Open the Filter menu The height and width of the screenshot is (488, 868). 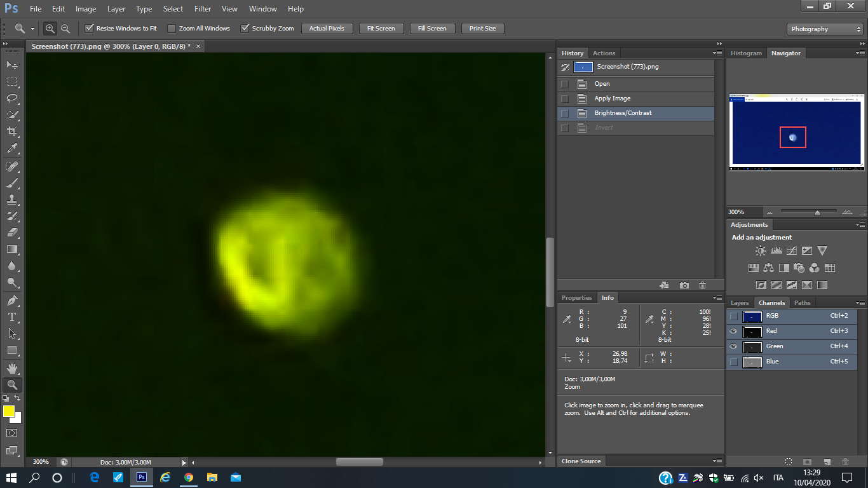(203, 9)
